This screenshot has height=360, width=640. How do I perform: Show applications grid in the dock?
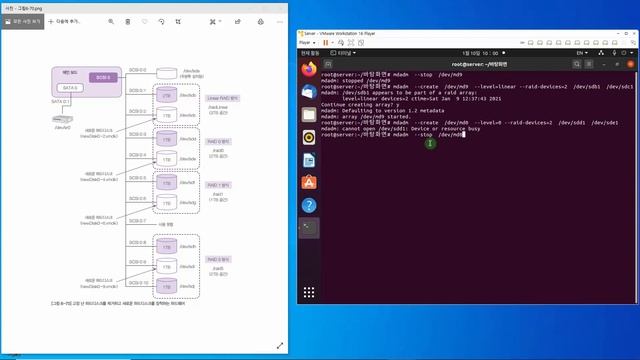(309, 292)
